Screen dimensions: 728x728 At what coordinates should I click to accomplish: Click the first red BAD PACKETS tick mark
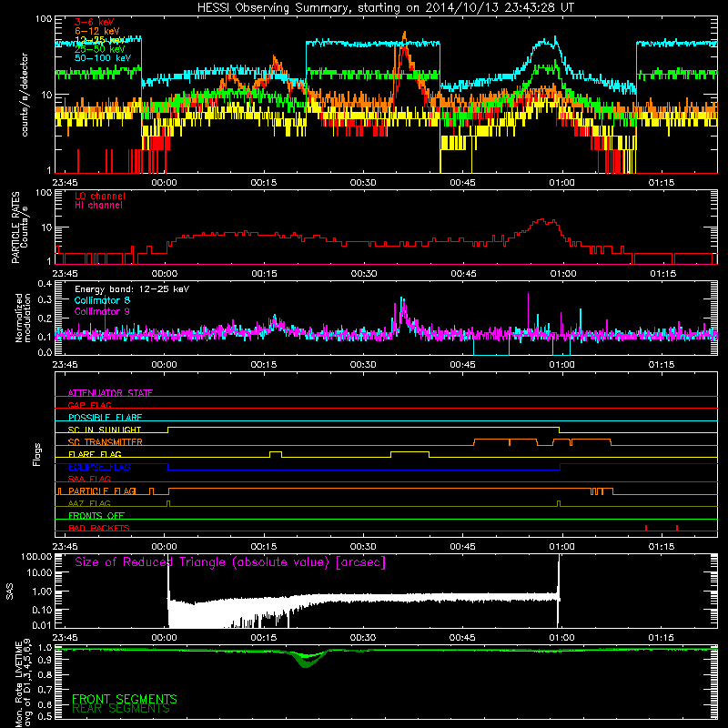pyautogui.click(x=646, y=528)
